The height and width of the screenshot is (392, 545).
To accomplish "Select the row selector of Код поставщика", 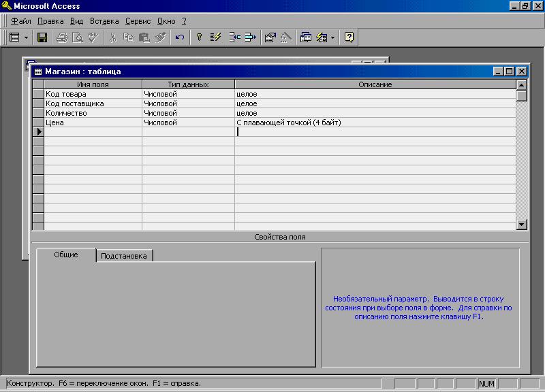I will 38,103.
